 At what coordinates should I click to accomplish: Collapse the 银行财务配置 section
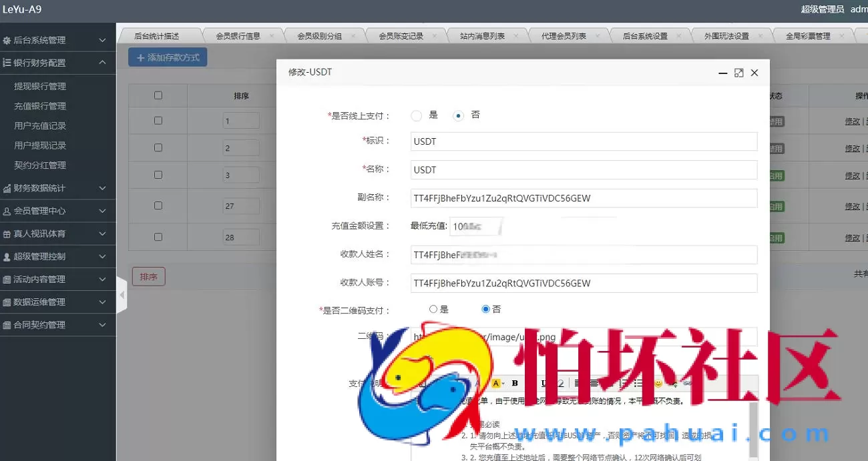[x=58, y=63]
